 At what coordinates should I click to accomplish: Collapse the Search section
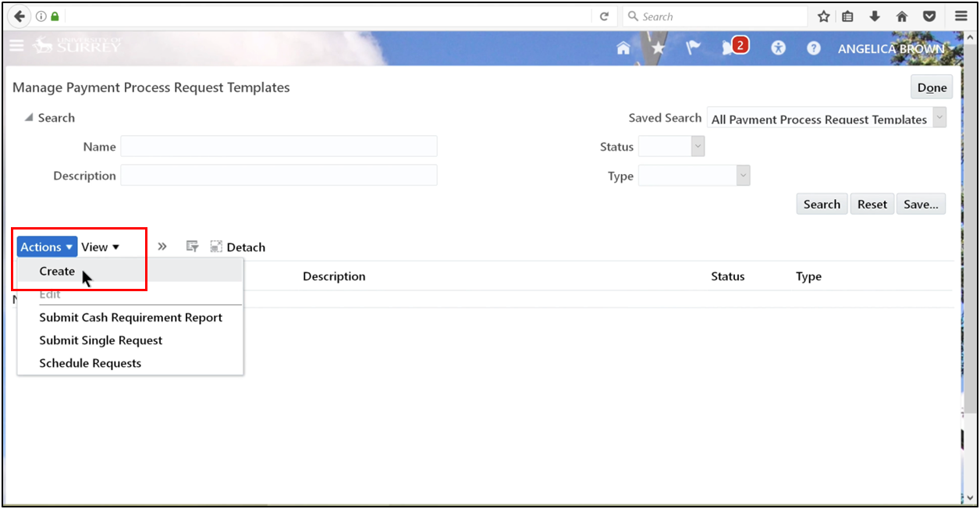(x=29, y=117)
